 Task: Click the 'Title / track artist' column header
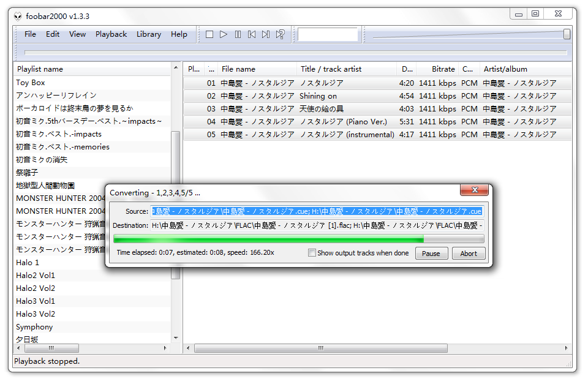click(347, 69)
